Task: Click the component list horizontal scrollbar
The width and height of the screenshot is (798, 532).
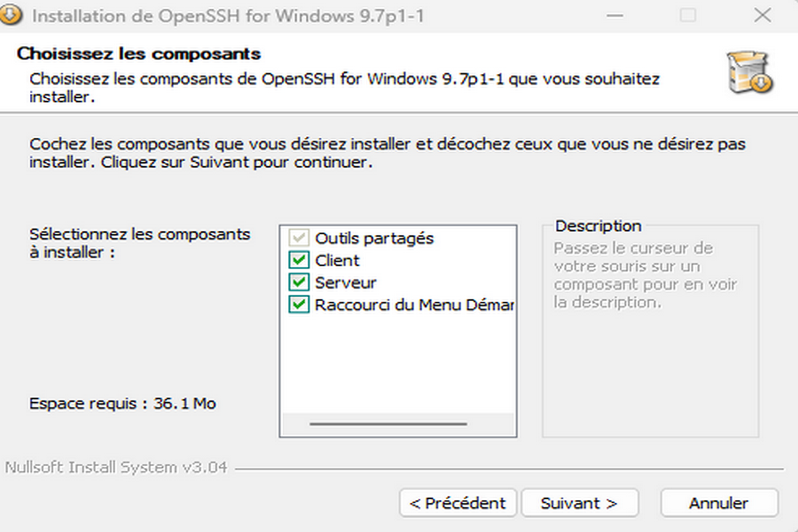Action: click(x=388, y=424)
